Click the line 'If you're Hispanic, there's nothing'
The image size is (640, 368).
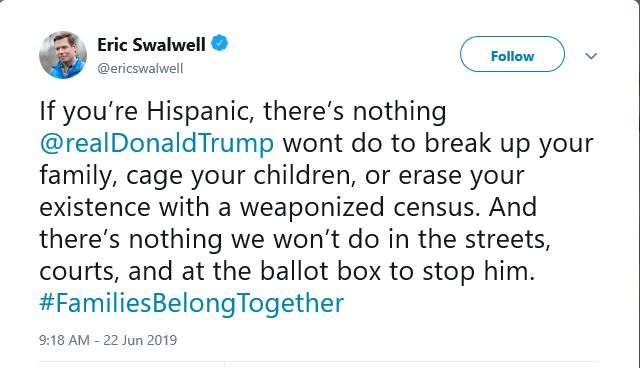tap(243, 111)
